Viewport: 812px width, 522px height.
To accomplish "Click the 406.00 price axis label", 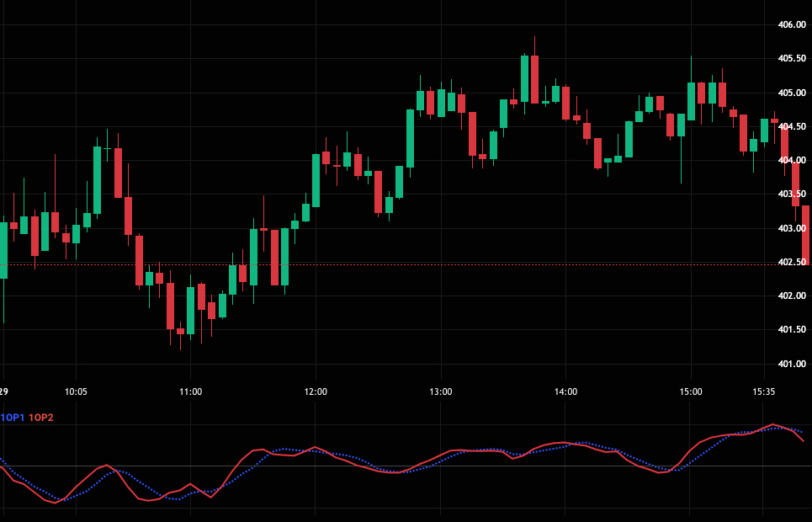I will coord(792,24).
